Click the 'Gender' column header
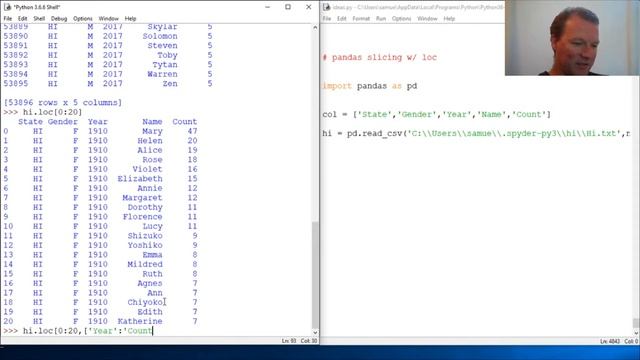Screen dimensions: 640x360 pyautogui.click(x=63, y=122)
